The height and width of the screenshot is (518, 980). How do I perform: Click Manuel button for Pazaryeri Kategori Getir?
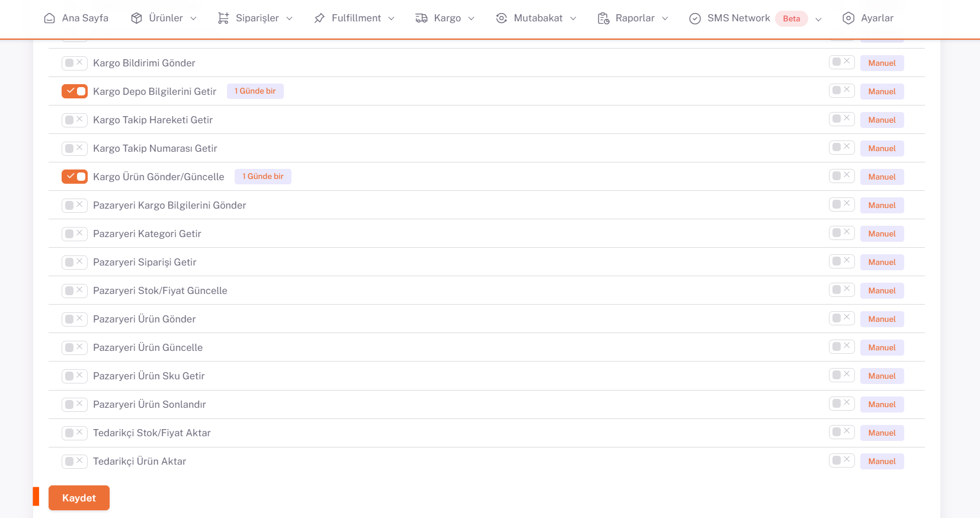pyautogui.click(x=882, y=234)
